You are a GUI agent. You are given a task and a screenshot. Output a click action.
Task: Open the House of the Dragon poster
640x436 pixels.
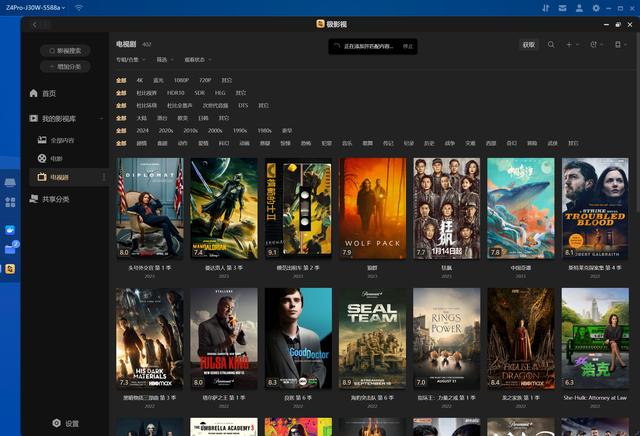coord(521,338)
